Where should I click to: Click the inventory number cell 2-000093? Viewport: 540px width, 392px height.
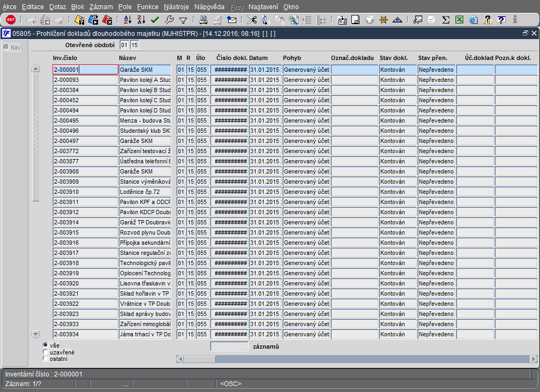coord(85,80)
